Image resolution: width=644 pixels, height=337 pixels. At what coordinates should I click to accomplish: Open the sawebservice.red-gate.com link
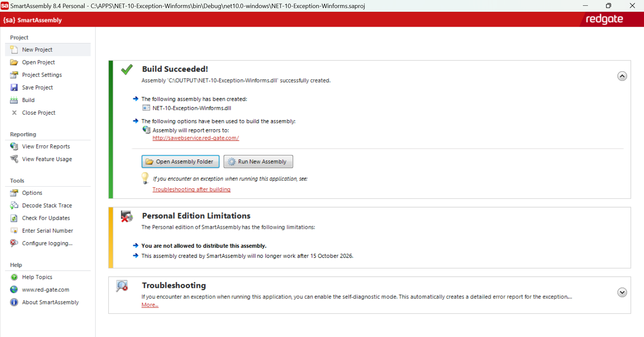coord(196,138)
